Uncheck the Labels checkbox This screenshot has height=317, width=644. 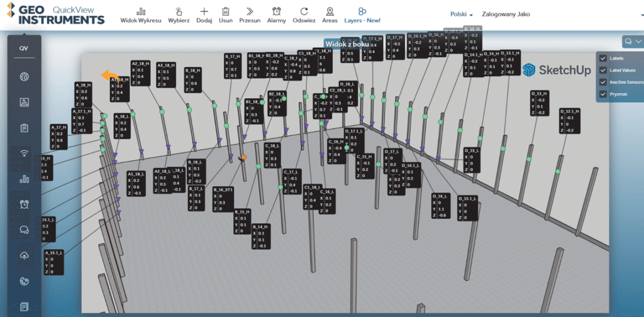602,58
